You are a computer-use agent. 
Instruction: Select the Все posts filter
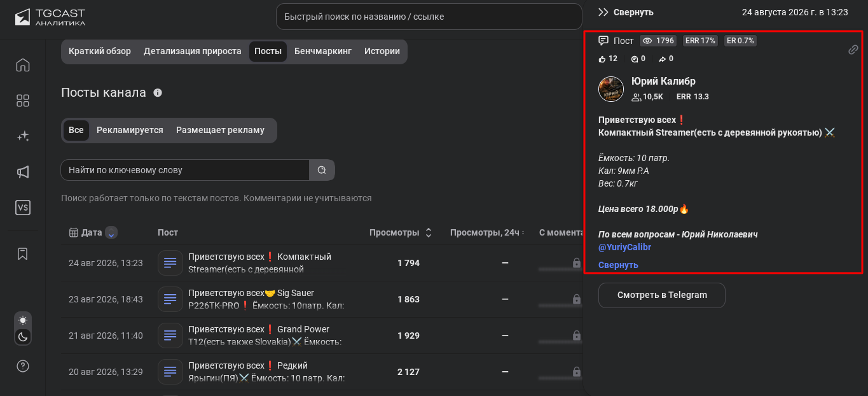tap(76, 130)
